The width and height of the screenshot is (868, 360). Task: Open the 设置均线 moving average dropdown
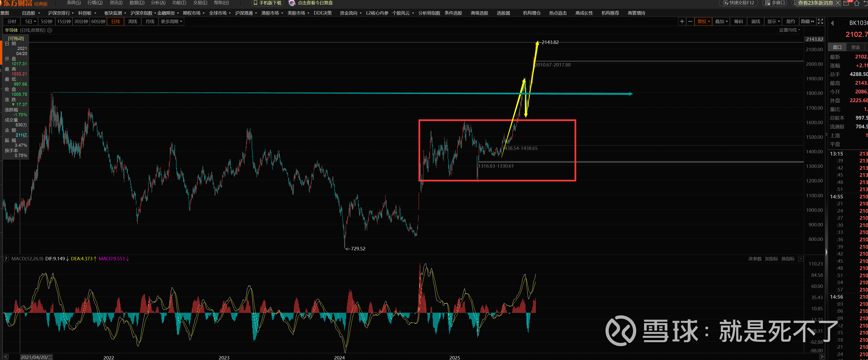tap(789, 30)
